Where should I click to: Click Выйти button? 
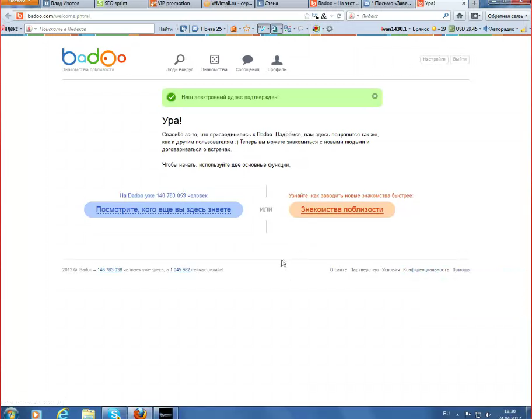[460, 60]
